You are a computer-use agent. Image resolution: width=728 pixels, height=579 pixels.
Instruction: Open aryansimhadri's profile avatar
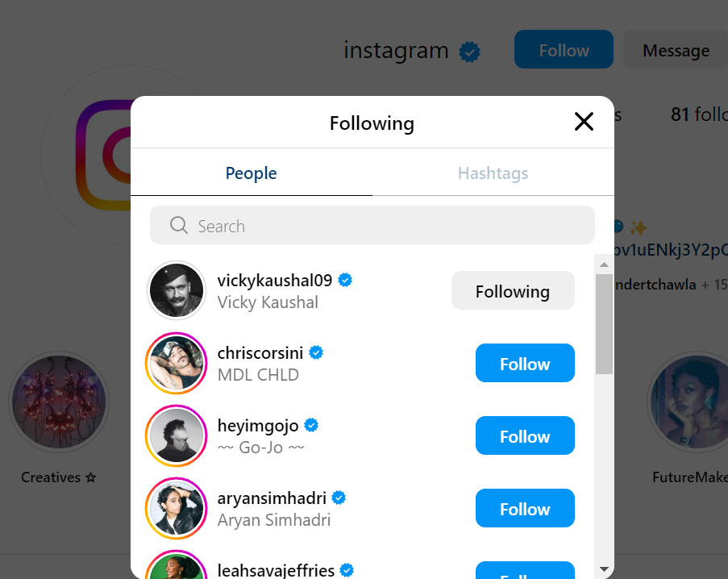click(x=177, y=509)
